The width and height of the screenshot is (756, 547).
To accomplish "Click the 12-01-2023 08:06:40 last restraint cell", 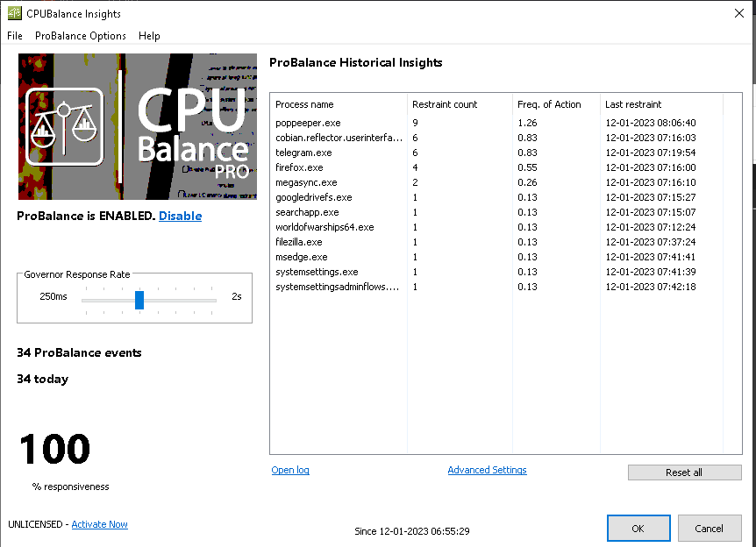I will pos(651,123).
